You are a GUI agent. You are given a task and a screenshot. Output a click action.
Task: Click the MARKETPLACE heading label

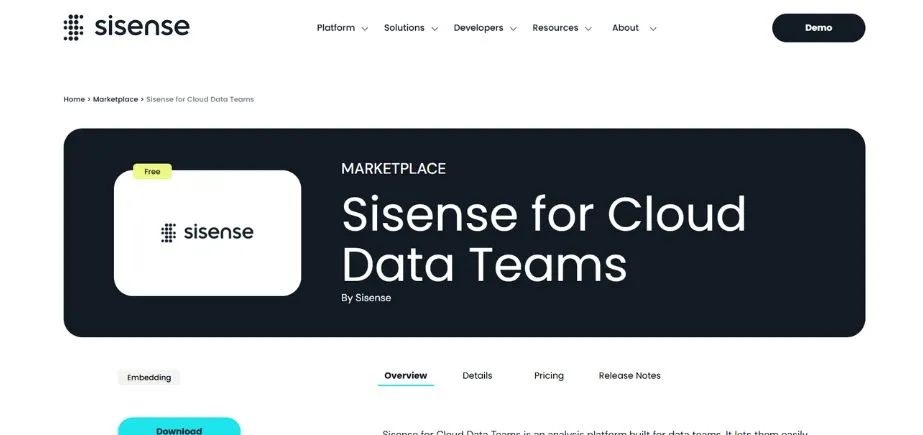(393, 169)
